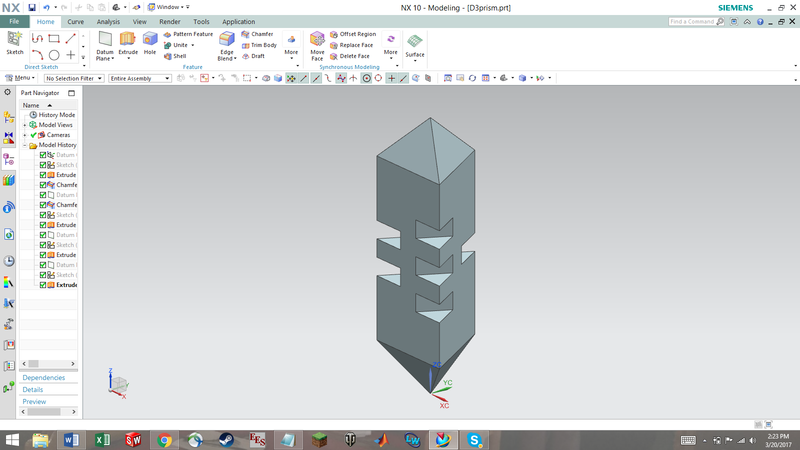Toggle checkbox of first Extrude feature
Image resolution: width=800 pixels, height=450 pixels.
click(43, 175)
